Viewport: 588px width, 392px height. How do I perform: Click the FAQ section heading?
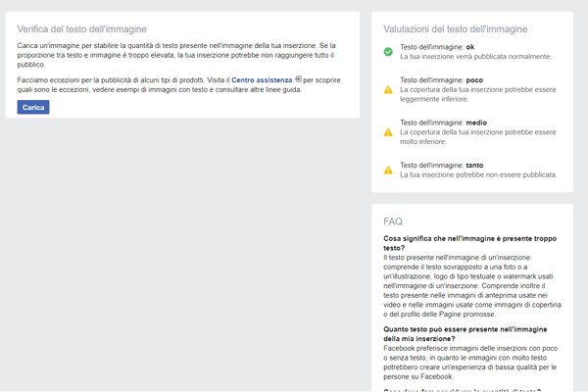(x=393, y=221)
